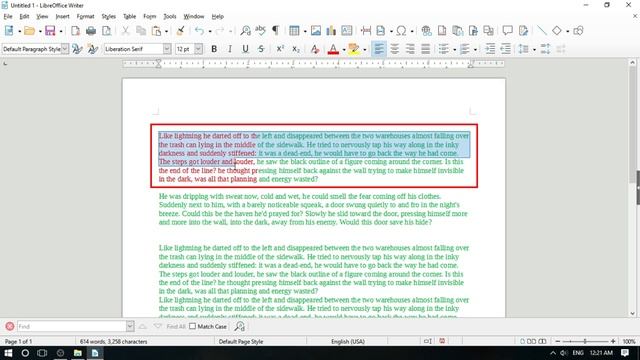Expand the highlighting color dropdown arrow
Viewport: 640px width, 360px height.
[364, 50]
